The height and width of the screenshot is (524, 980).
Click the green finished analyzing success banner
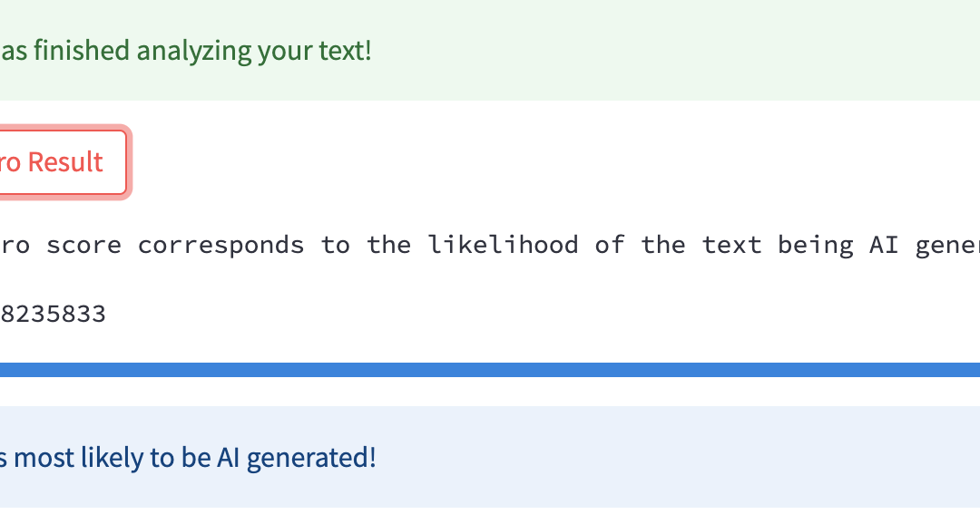(x=490, y=51)
